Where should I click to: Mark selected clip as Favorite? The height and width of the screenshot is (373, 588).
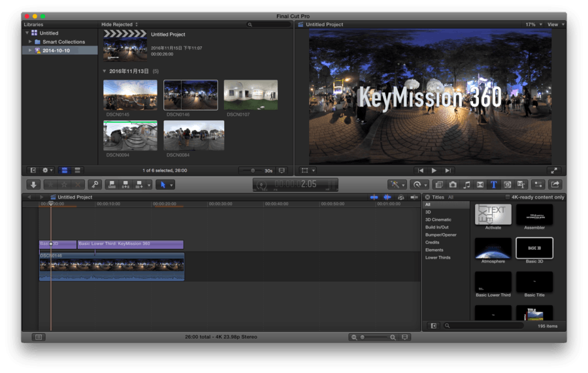[x=51, y=184]
